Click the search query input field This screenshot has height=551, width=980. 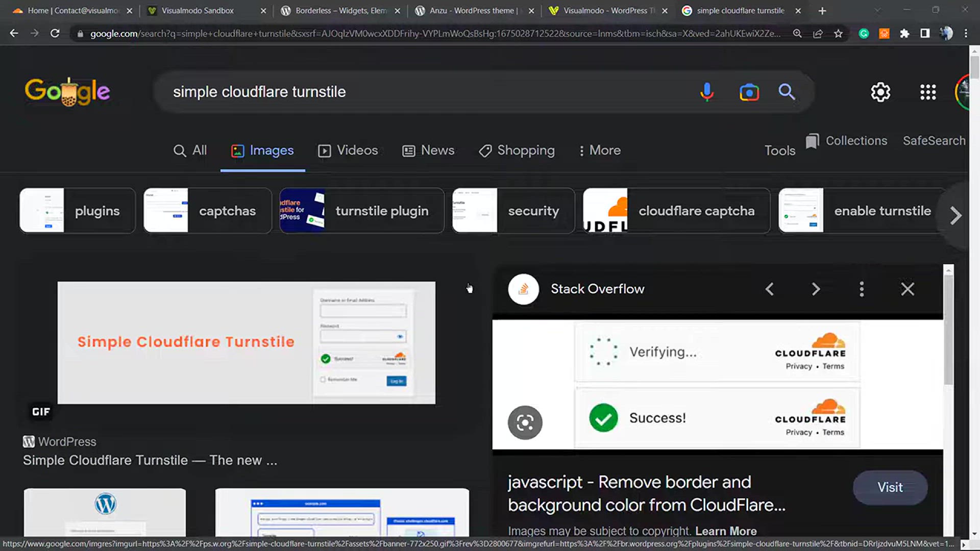point(429,92)
